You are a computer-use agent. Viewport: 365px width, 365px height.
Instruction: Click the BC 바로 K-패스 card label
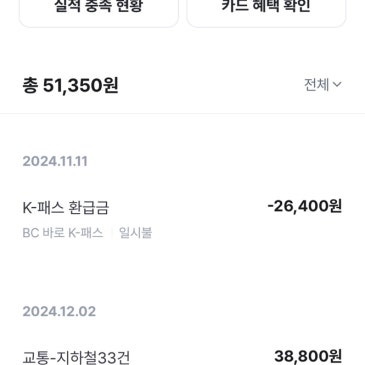point(63,233)
